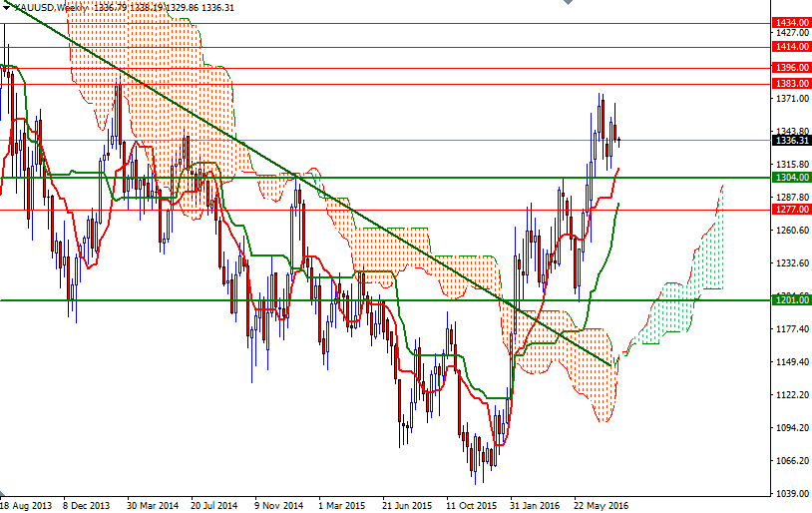This screenshot has width=812, height=513.
Task: Select the 21 Jun 2015 date label
Action: coord(407,505)
